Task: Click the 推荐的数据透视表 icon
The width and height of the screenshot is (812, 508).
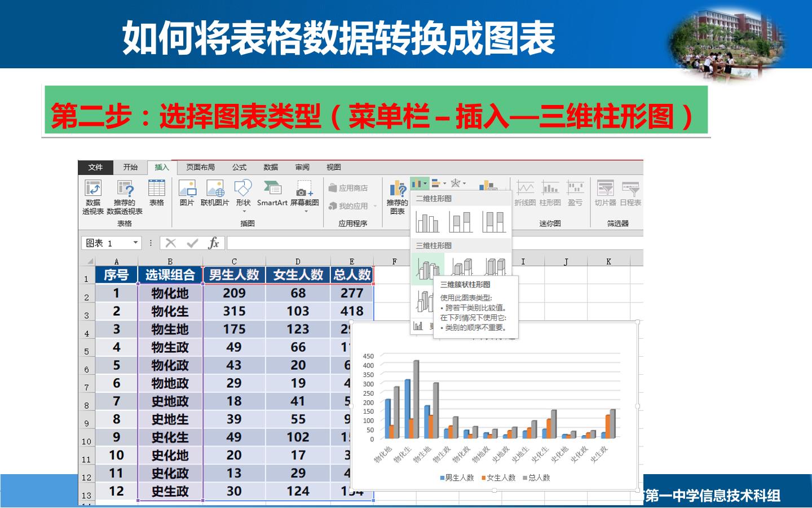Action: [x=125, y=196]
